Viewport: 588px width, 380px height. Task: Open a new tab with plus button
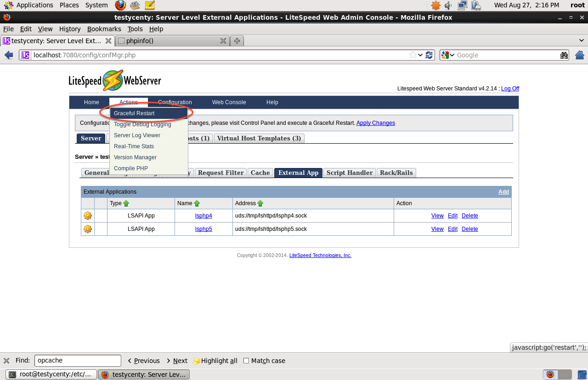point(237,41)
